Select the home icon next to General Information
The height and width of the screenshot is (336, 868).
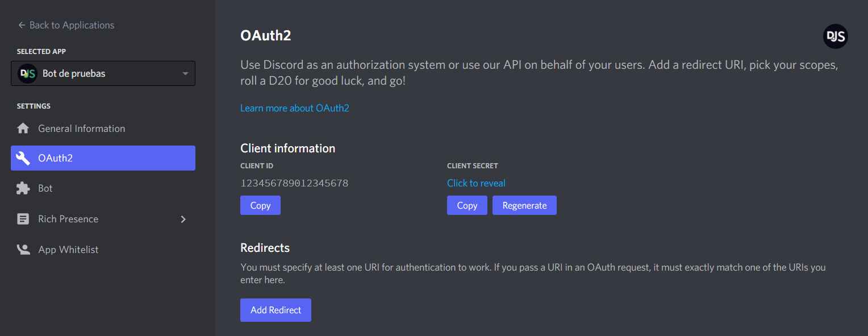23,128
